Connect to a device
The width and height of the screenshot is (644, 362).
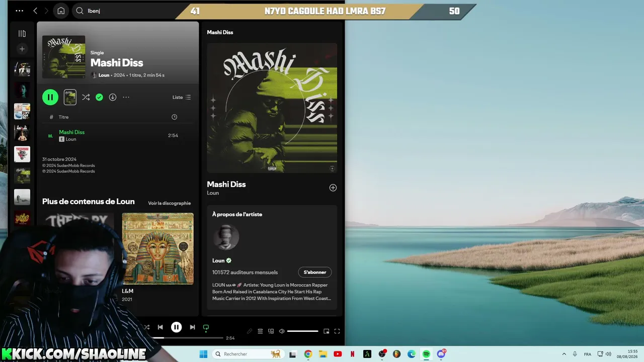(x=271, y=331)
